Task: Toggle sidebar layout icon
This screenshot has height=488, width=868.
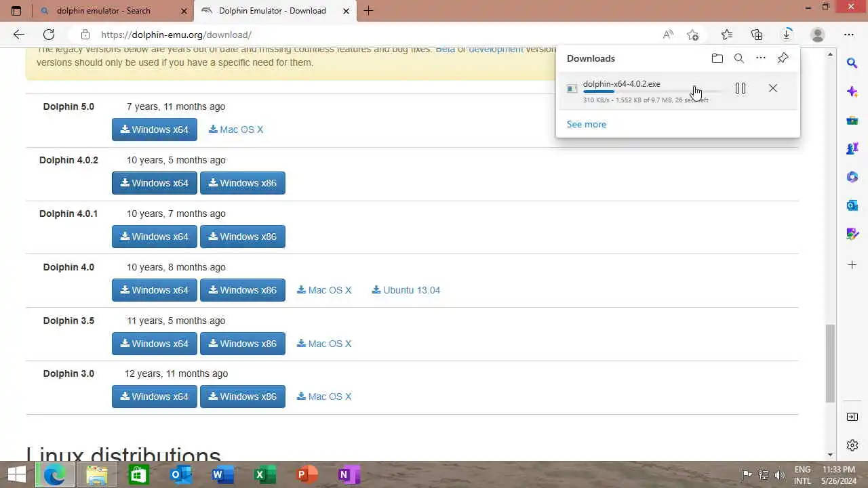Action: 852,417
